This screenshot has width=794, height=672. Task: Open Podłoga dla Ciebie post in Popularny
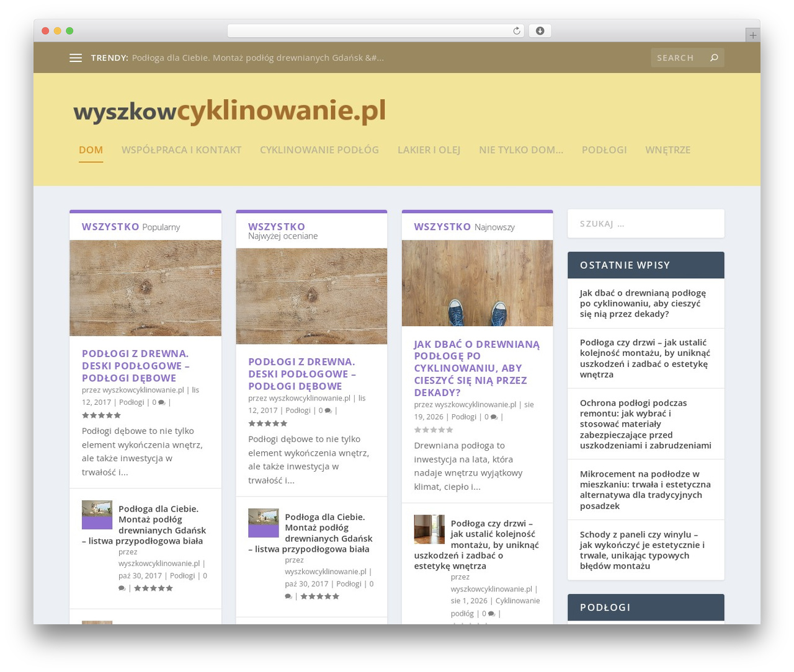click(x=145, y=524)
